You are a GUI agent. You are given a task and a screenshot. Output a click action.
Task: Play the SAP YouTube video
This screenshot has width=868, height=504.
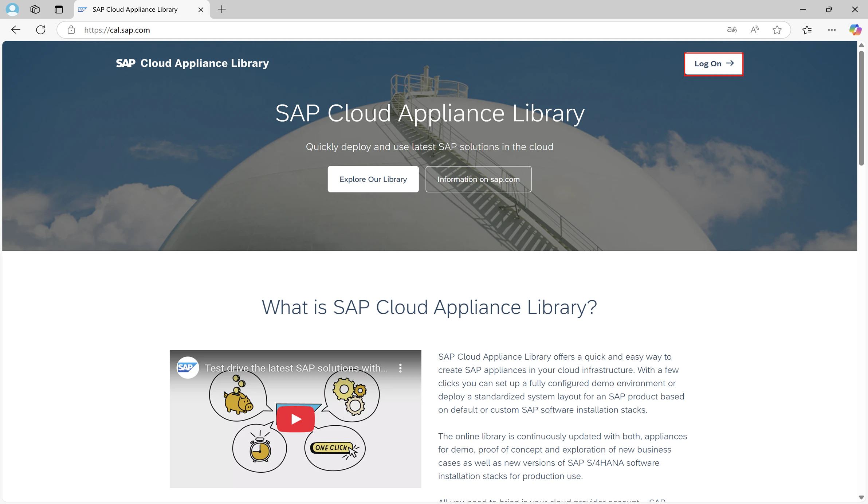point(295,419)
